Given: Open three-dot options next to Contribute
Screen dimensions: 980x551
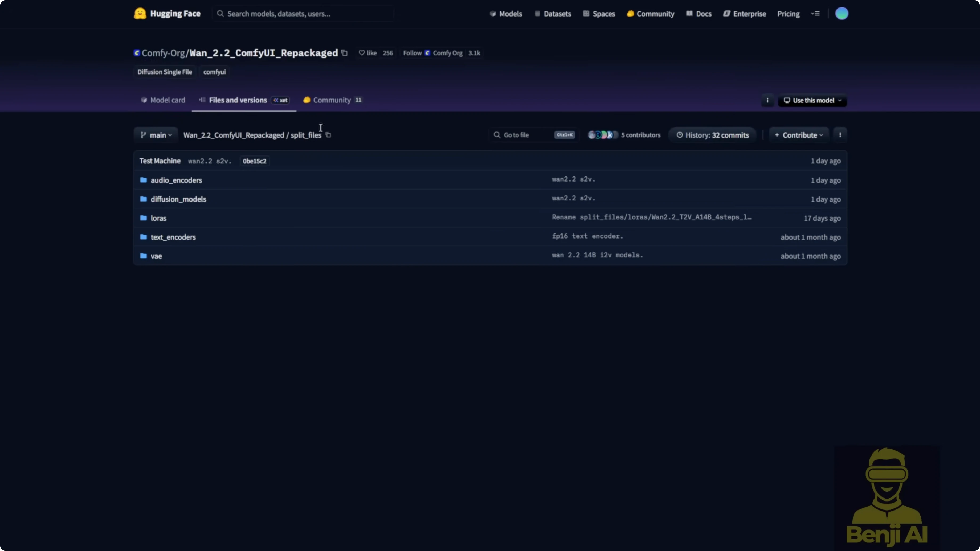Looking at the screenshot, I should (840, 135).
